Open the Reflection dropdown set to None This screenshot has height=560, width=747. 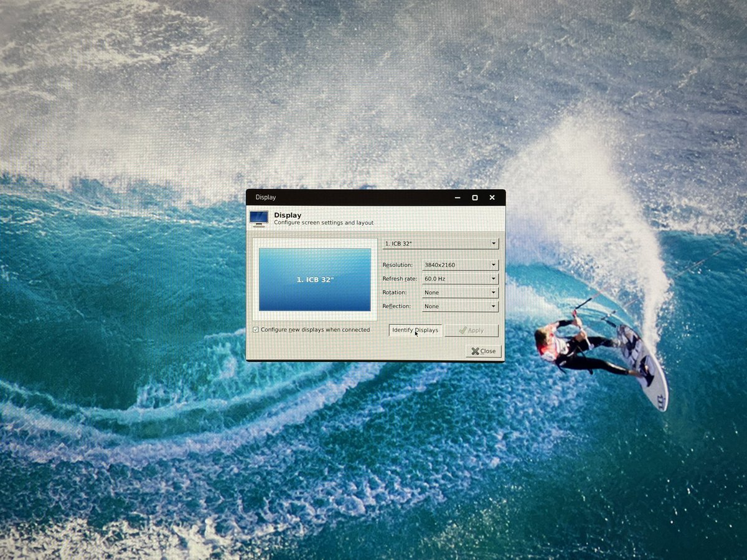pos(460,306)
